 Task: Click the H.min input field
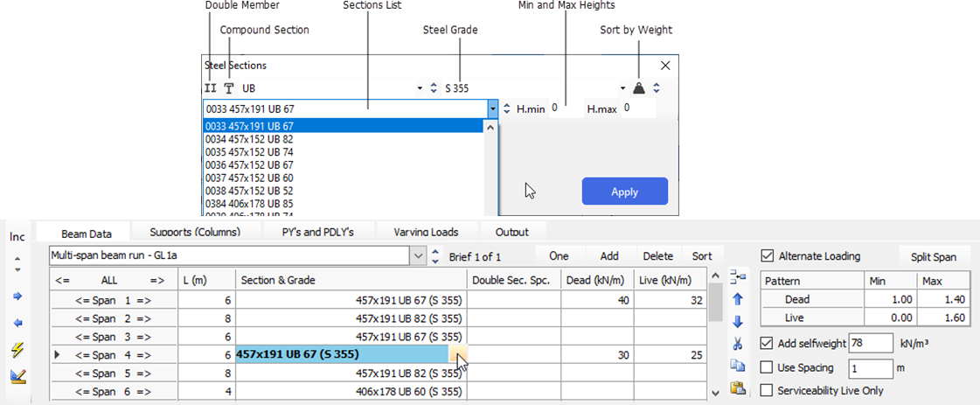[566, 108]
